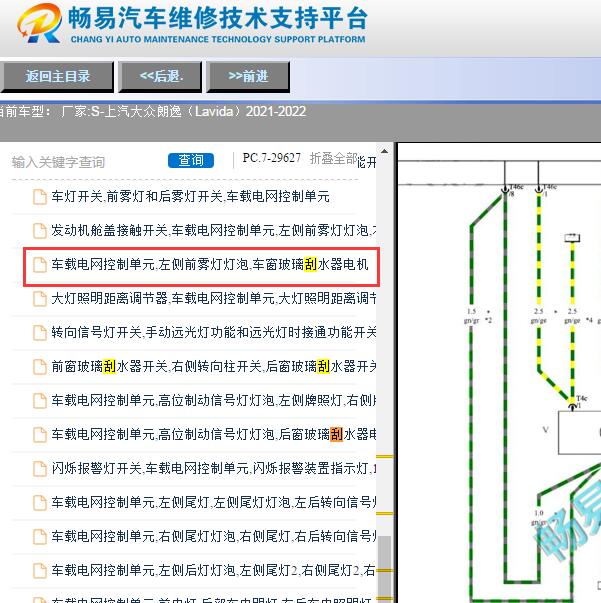The image size is (601, 603).
Task: Open 高位制动信号灯灯泡,后窗玻璃刮水器 entry
Action: 213,434
